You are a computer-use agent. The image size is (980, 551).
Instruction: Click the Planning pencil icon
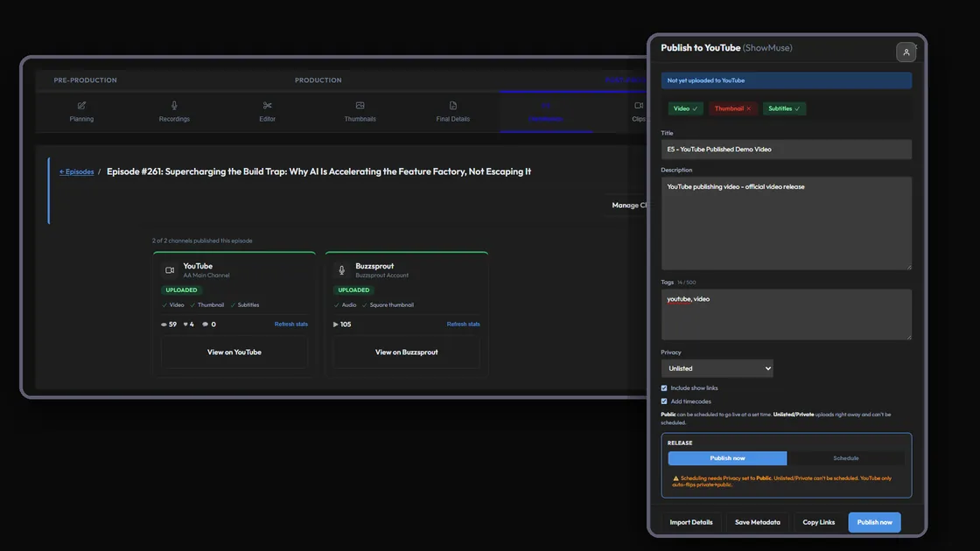[81, 106]
